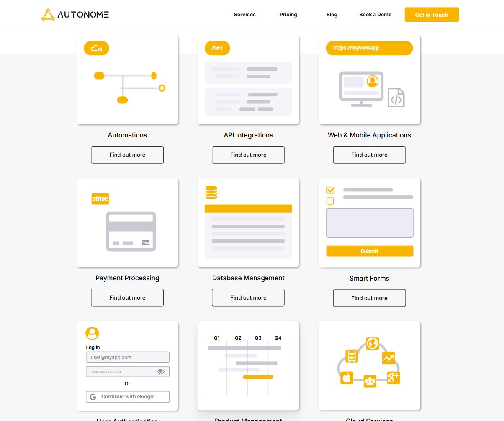Click the code file icon beside the monitor
The image size is (504, 421).
[x=396, y=98]
